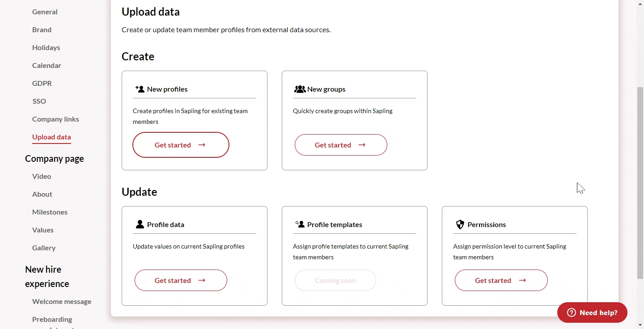
Task: Click the question mark help icon
Action: [x=572, y=313]
